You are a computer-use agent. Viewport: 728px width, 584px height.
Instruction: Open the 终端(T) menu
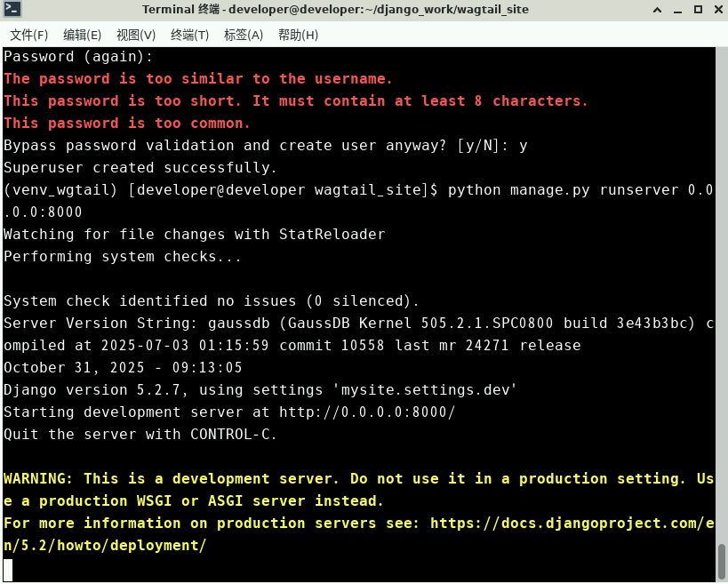click(x=190, y=35)
